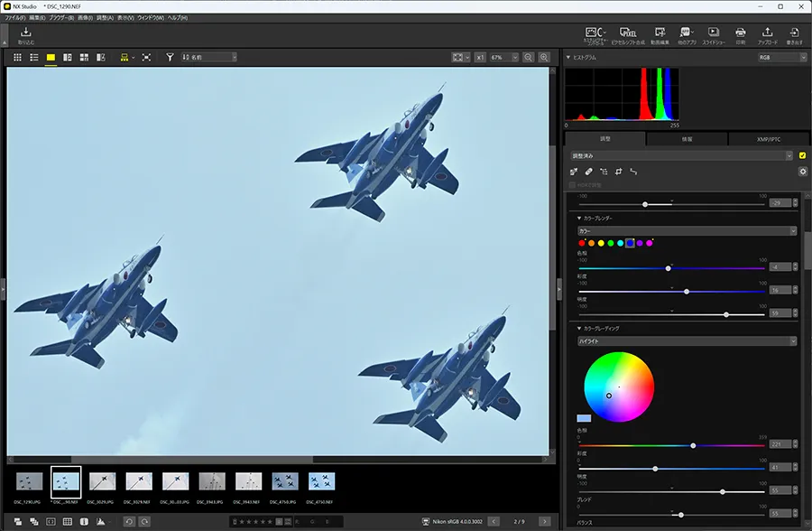
Task: Click the export (書き出す) icon
Action: click(795, 34)
